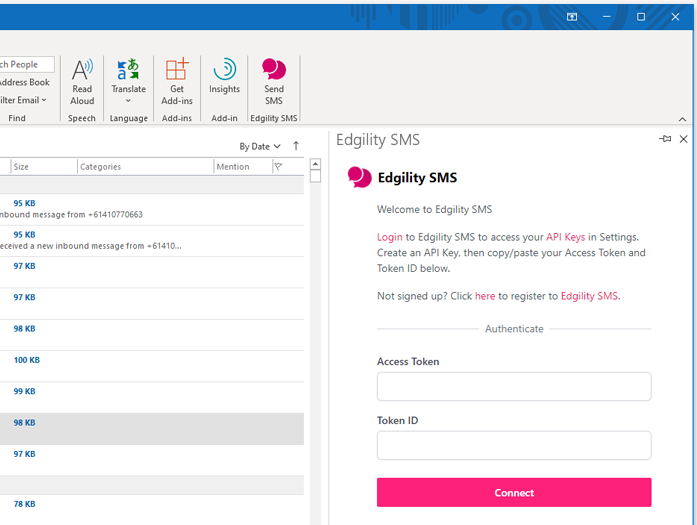
Task: Open ribbon display options in title bar
Action: [x=572, y=17]
